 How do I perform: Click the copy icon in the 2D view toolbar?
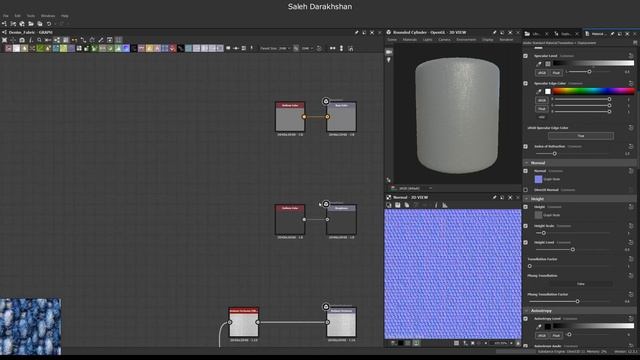[x=407, y=205]
